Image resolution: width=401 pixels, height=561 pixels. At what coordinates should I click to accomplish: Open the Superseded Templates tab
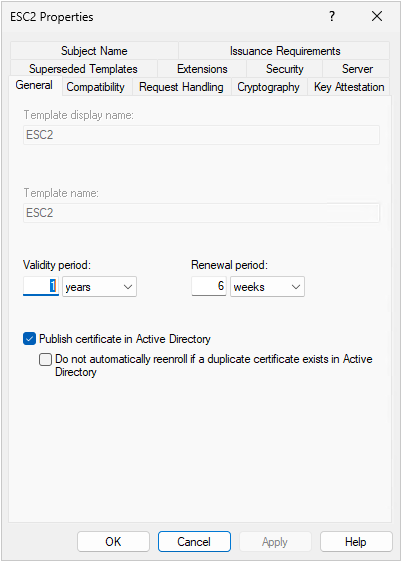click(83, 69)
